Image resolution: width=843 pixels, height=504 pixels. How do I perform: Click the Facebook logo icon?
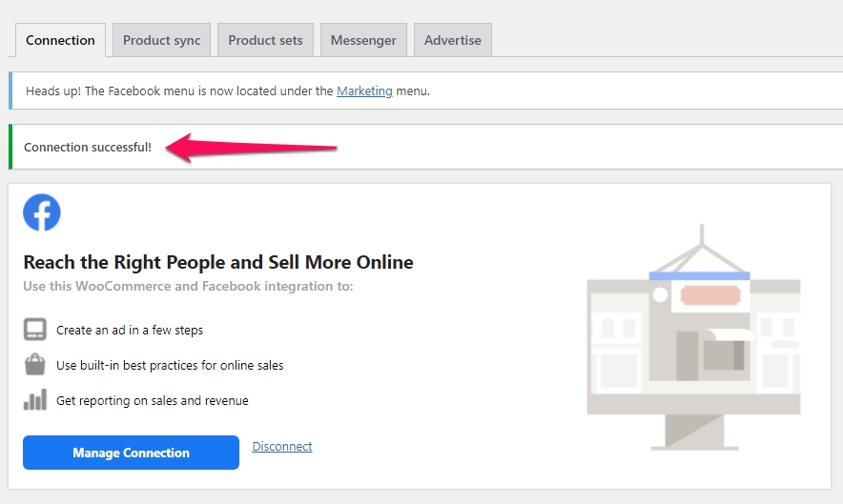(42, 212)
